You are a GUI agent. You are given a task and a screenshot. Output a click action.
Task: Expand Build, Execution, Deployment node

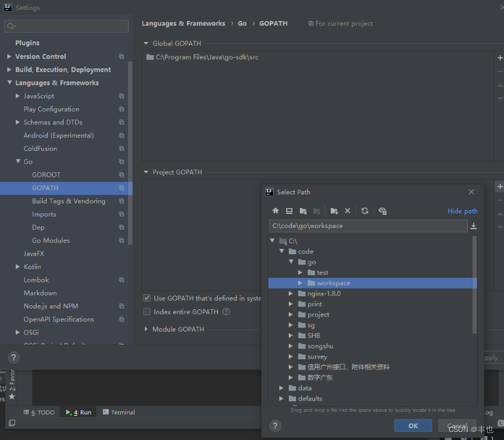[9, 70]
